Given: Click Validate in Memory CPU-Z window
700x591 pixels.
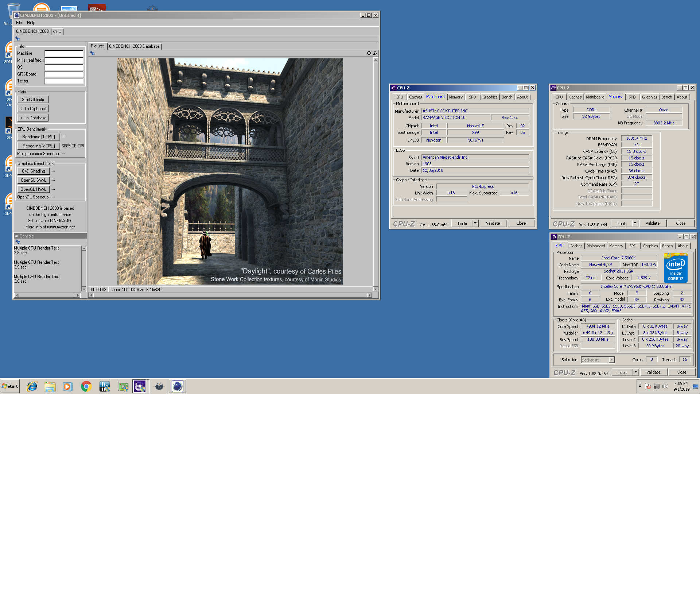Looking at the screenshot, I should pos(653,223).
